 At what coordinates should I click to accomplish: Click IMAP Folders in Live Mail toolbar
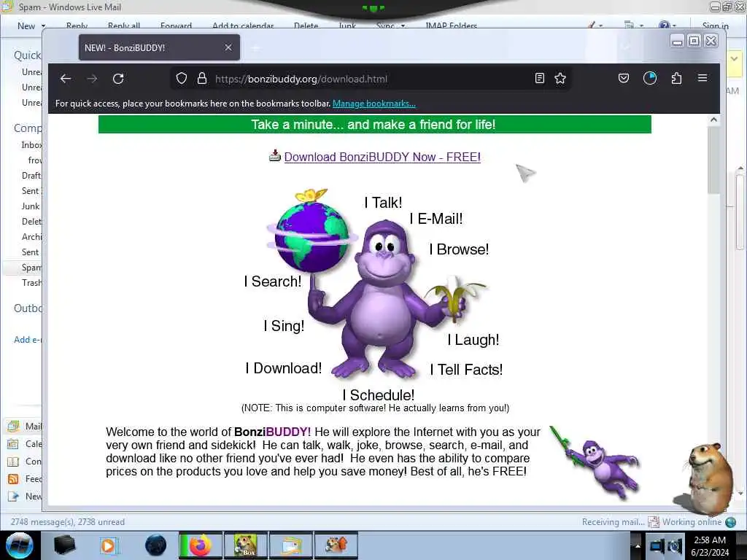click(x=451, y=26)
